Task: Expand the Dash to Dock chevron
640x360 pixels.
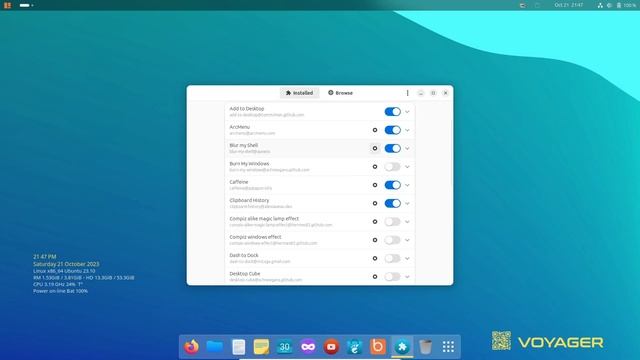Action: [x=407, y=258]
